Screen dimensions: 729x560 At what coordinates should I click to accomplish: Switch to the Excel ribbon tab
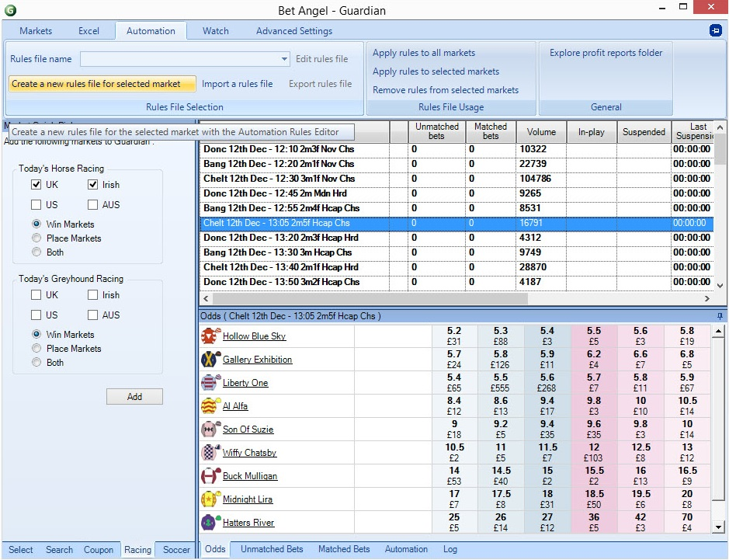[89, 31]
